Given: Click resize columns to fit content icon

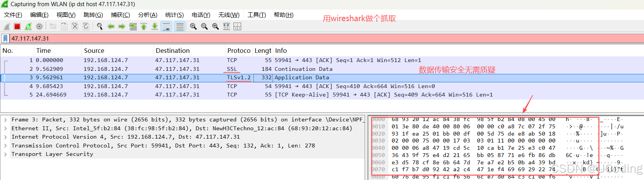Looking at the screenshot, I should [227, 26].
